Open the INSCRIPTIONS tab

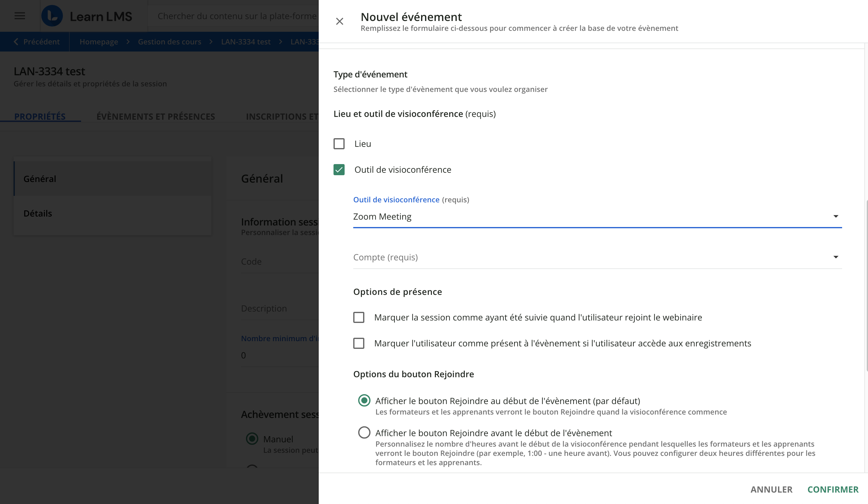[282, 117]
